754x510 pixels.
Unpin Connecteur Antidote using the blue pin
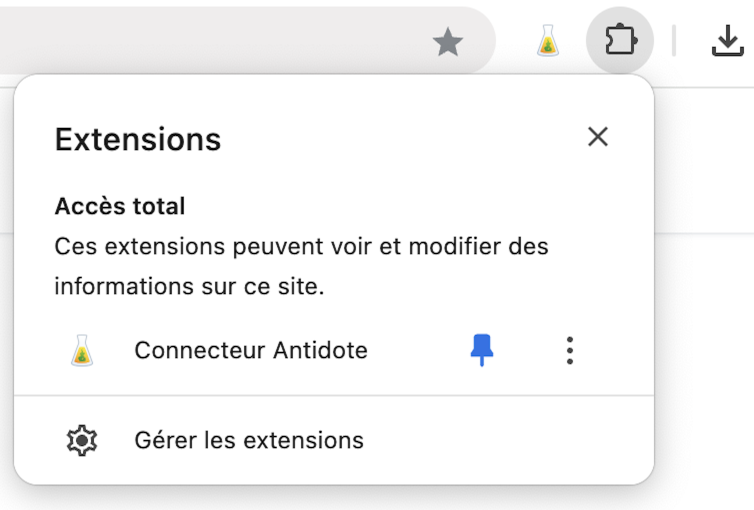[x=482, y=349]
